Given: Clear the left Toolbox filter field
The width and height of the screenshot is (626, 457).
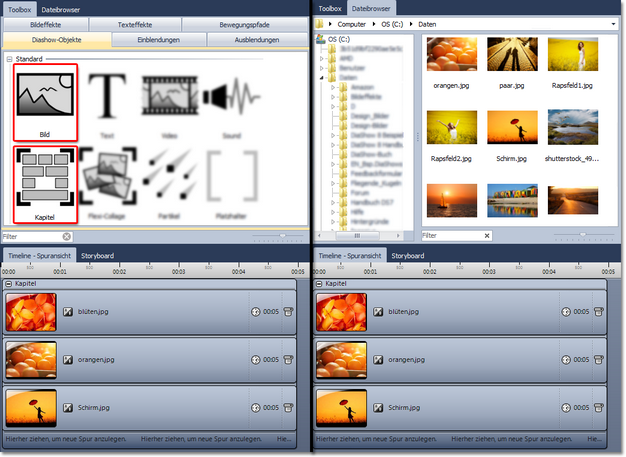Looking at the screenshot, I should [67, 237].
